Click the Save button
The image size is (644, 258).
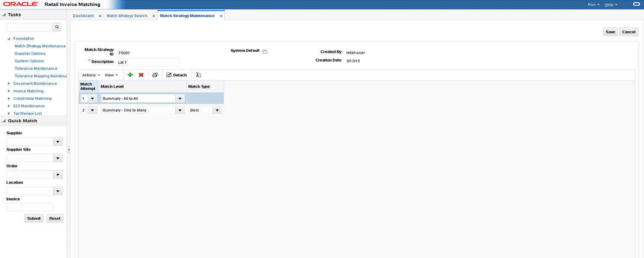[610, 32]
